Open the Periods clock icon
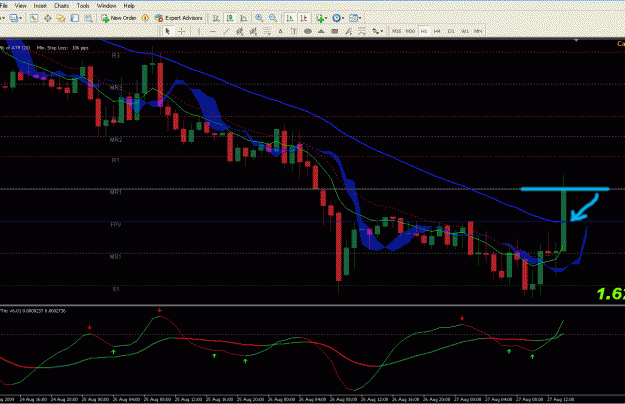 tap(336, 18)
